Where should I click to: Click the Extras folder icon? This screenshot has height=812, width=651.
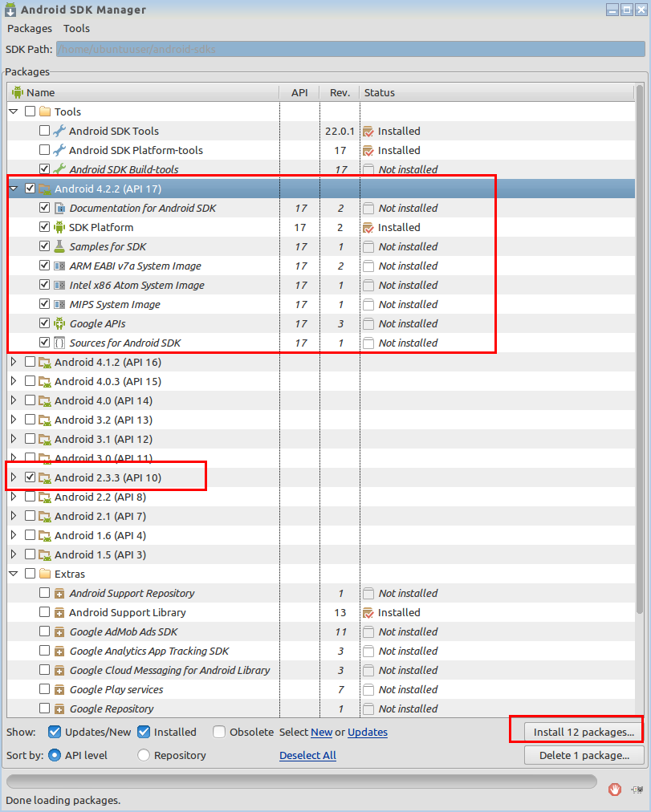(x=45, y=574)
